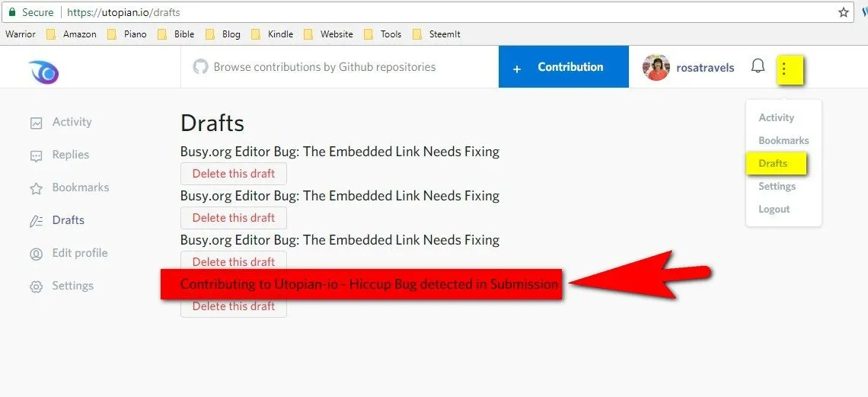Go to Edit profile in sidebar
Viewport: 868px width, 397px height.
(x=80, y=253)
